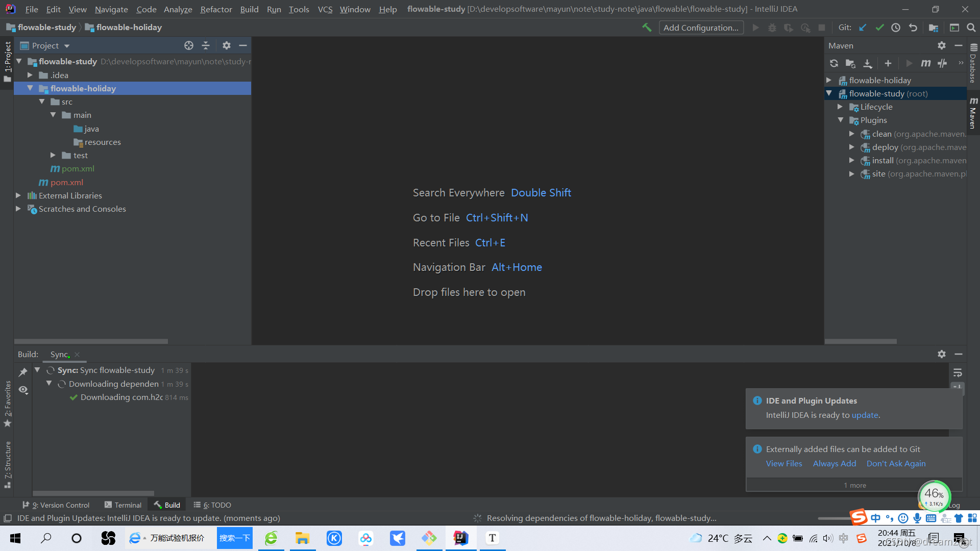The height and width of the screenshot is (551, 980).
Task: Open the VCS menu
Action: tap(325, 9)
